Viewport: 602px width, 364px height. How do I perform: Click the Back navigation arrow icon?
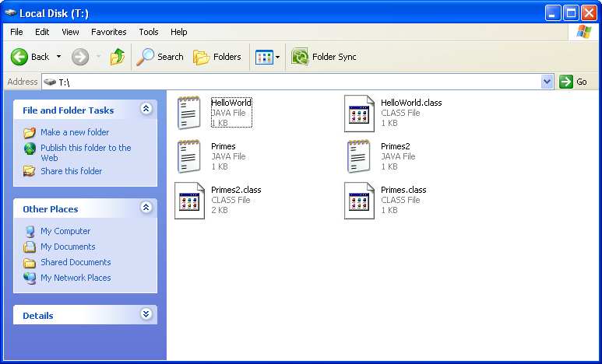[x=19, y=57]
